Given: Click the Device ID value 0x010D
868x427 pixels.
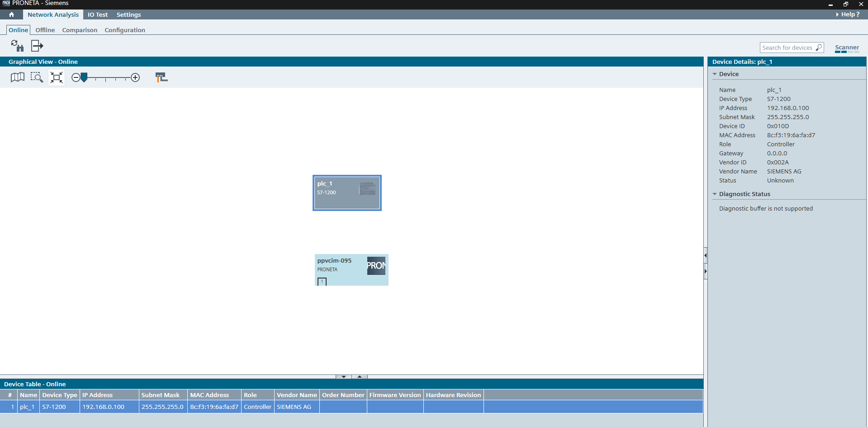Looking at the screenshot, I should click(778, 126).
